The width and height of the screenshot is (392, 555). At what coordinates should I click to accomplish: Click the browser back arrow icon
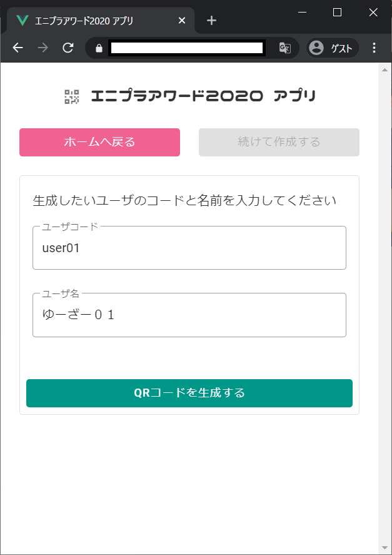tap(17, 48)
